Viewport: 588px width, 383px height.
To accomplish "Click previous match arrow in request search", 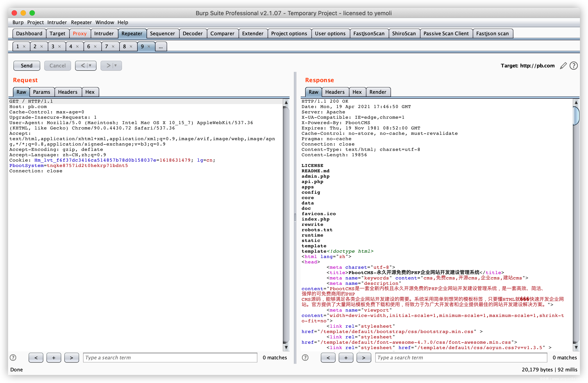I will [36, 358].
